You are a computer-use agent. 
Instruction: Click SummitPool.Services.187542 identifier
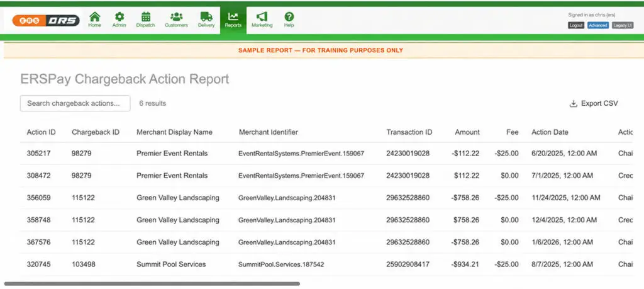(x=281, y=264)
